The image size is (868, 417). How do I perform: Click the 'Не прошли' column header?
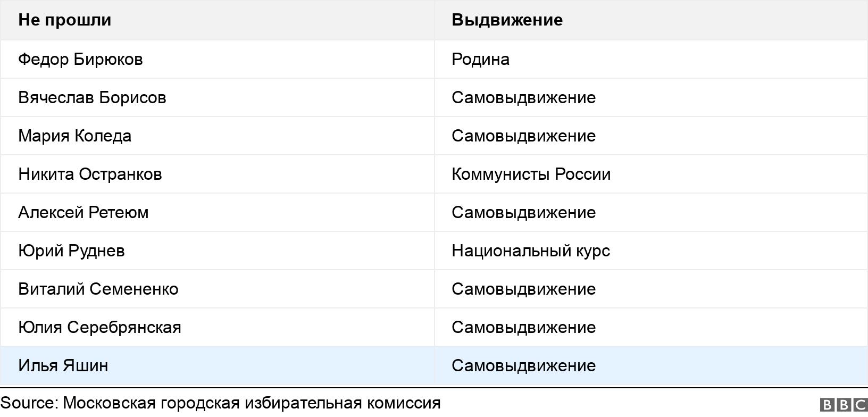pyautogui.click(x=65, y=20)
